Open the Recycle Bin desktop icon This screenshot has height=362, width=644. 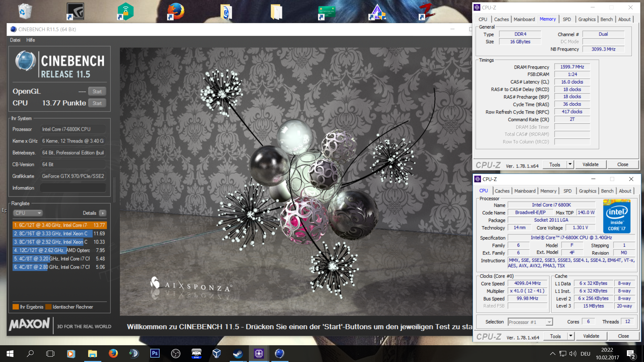[x=25, y=11]
